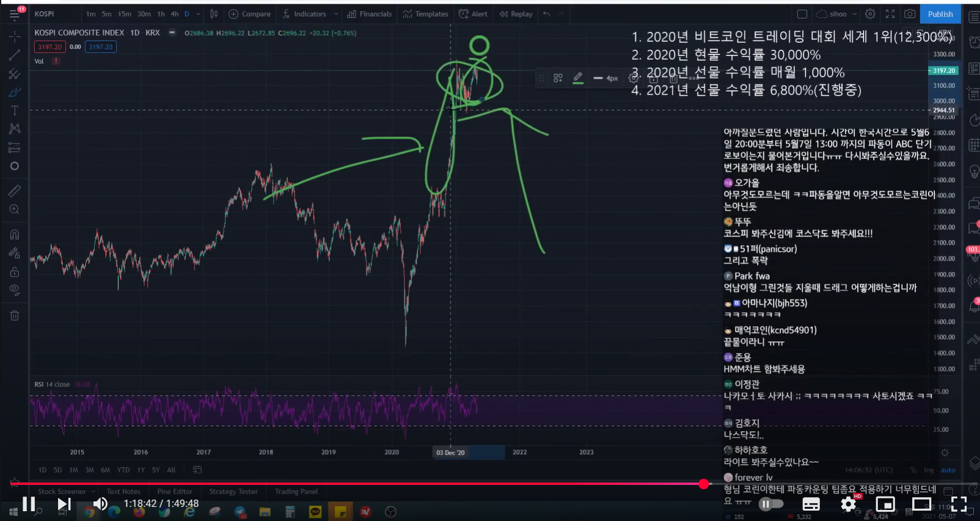Enter TradingView fullscreen mode
The height and width of the screenshot is (521, 980).
[890, 14]
